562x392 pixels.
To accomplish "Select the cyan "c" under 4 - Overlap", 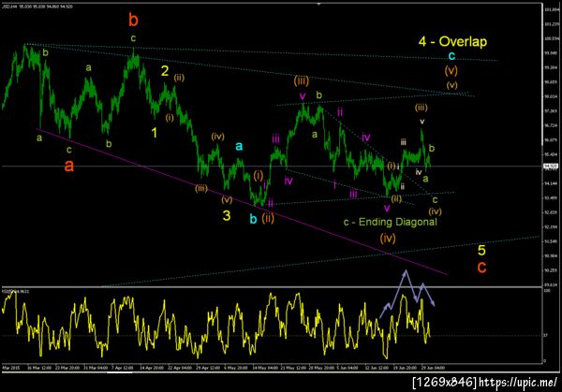I will click(451, 56).
